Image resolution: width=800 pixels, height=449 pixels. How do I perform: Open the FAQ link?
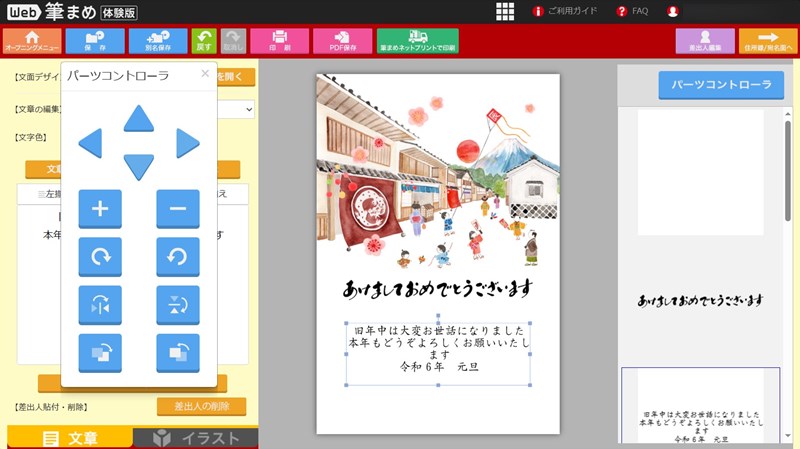633,11
